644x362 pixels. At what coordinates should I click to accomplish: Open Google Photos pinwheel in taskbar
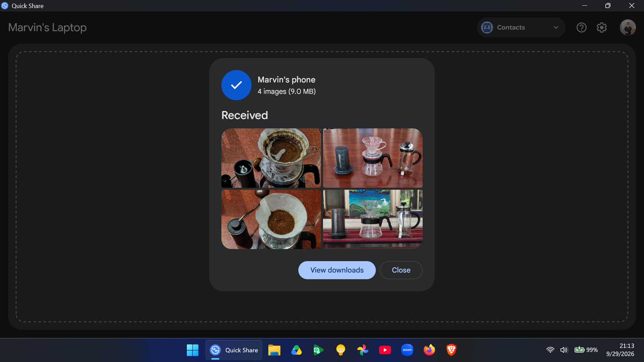363,350
